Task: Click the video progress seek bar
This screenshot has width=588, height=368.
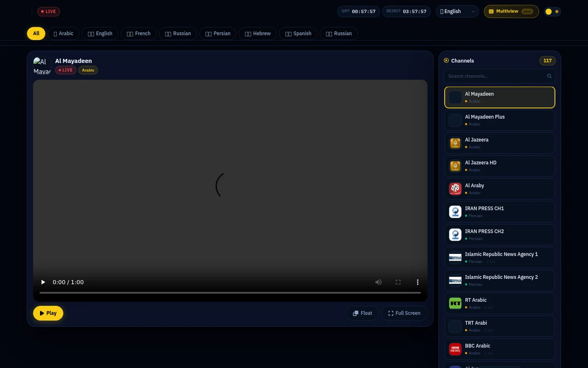Action: point(230,293)
